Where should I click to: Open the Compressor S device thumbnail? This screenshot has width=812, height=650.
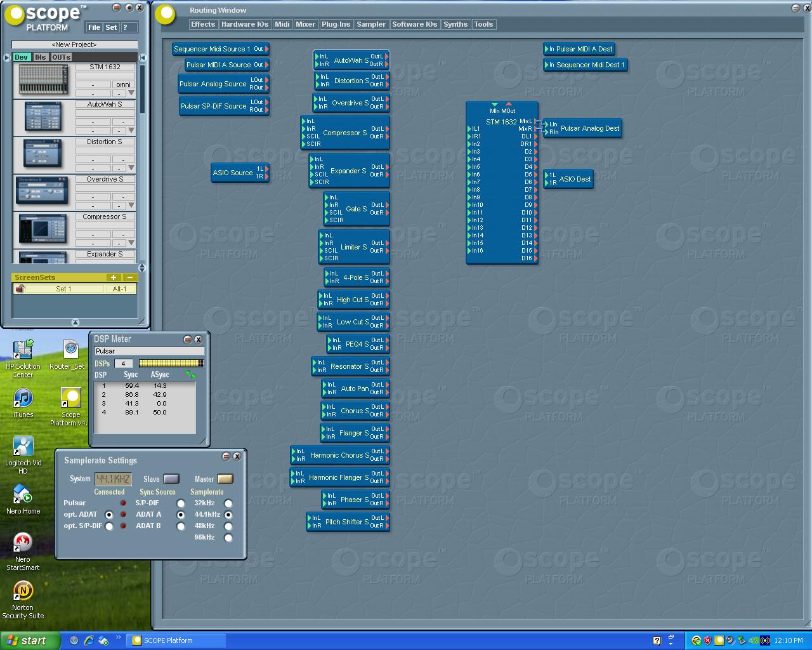(43, 230)
